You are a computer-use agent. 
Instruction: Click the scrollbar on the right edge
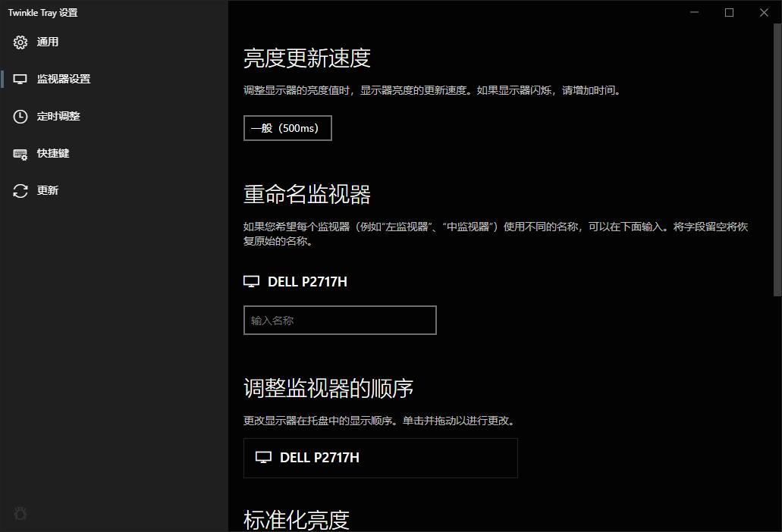[x=778, y=152]
